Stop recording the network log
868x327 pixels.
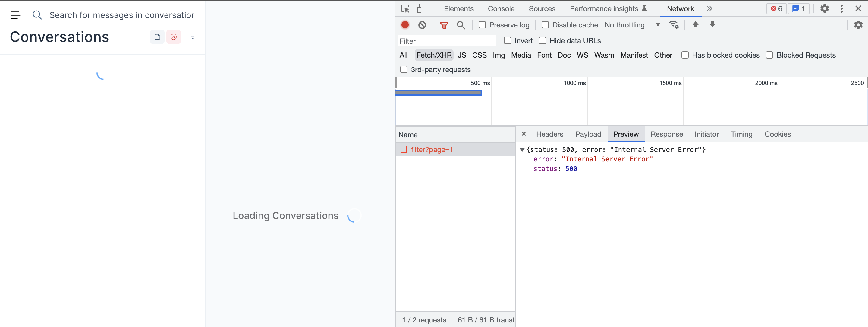[x=405, y=25]
